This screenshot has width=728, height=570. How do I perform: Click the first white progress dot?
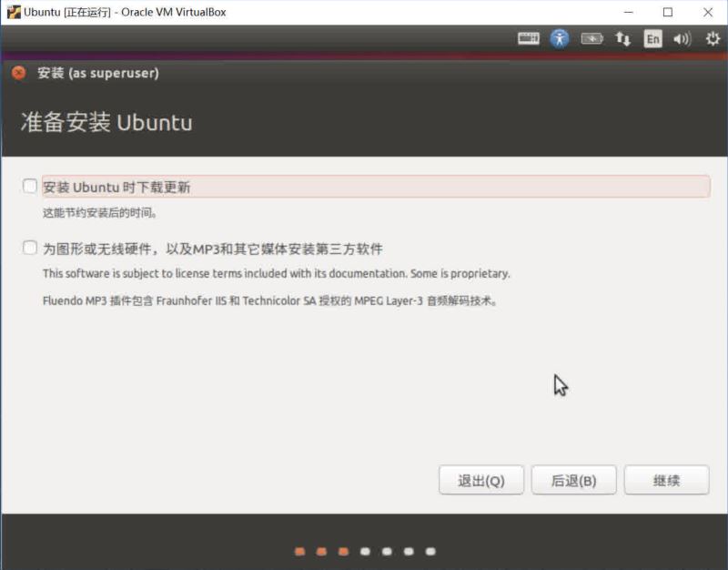click(365, 551)
